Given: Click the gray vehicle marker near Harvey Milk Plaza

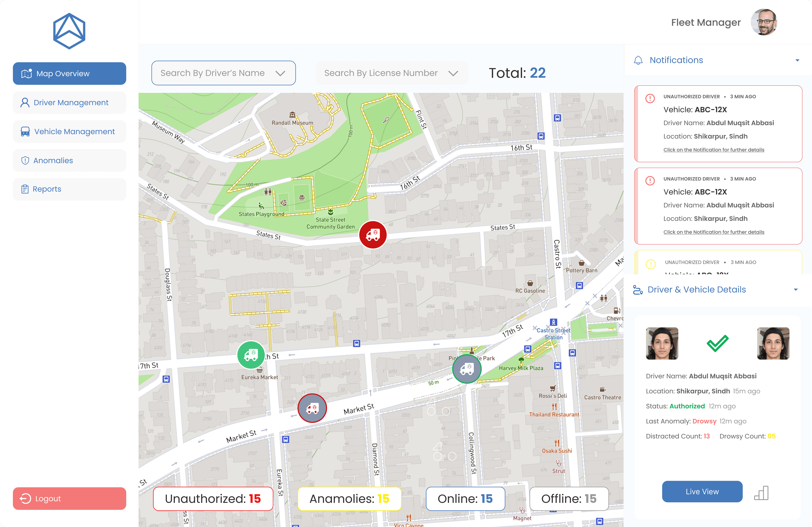Looking at the screenshot, I should click(x=466, y=369).
